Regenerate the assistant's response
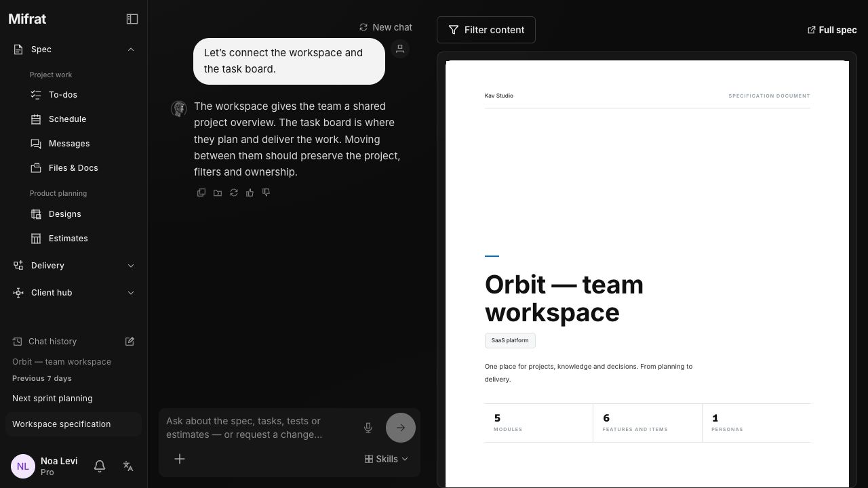The height and width of the screenshot is (488, 868). coord(234,192)
